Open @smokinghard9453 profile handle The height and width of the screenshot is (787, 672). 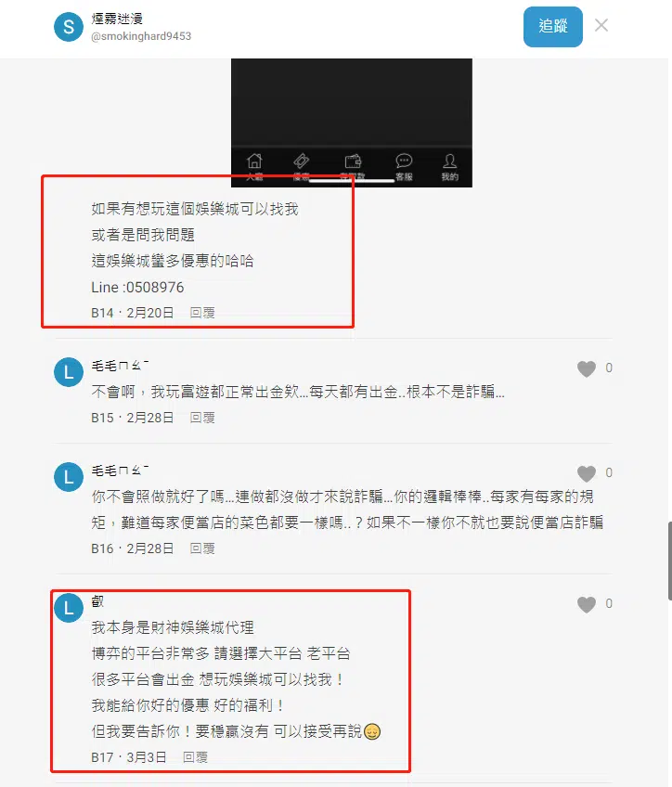point(141,36)
